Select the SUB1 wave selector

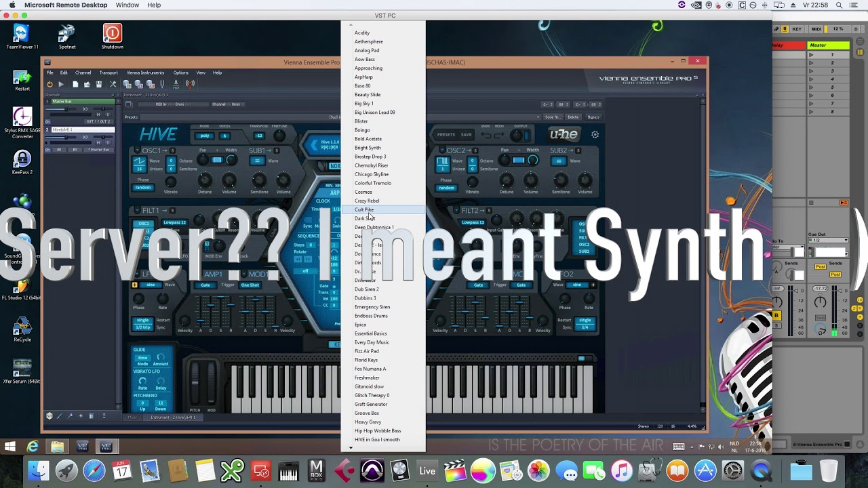[257, 161]
